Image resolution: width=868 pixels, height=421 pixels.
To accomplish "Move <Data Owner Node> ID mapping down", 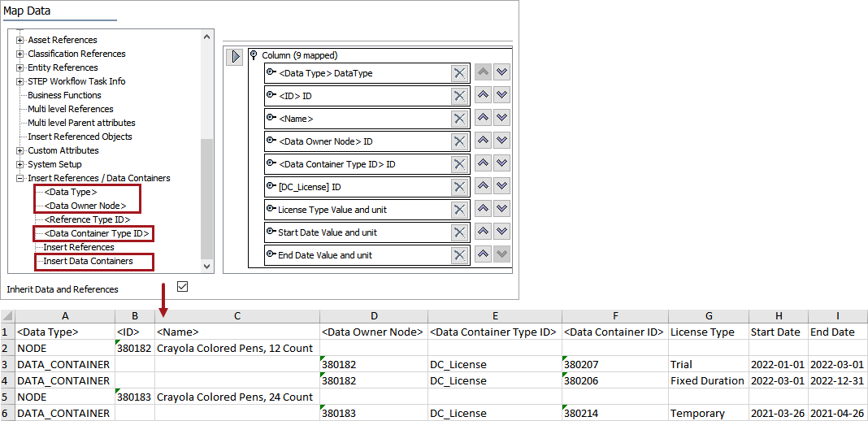I will pyautogui.click(x=501, y=141).
